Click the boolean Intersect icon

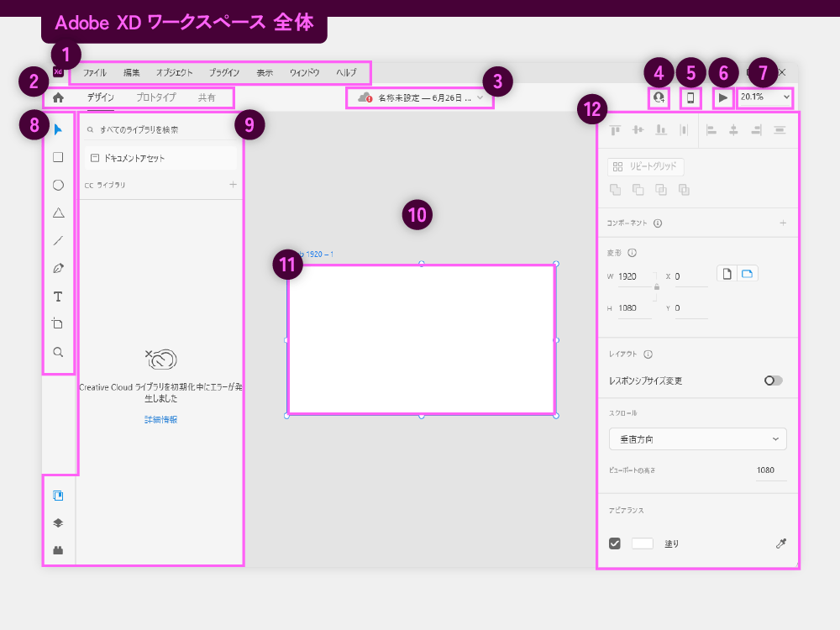[661, 190]
